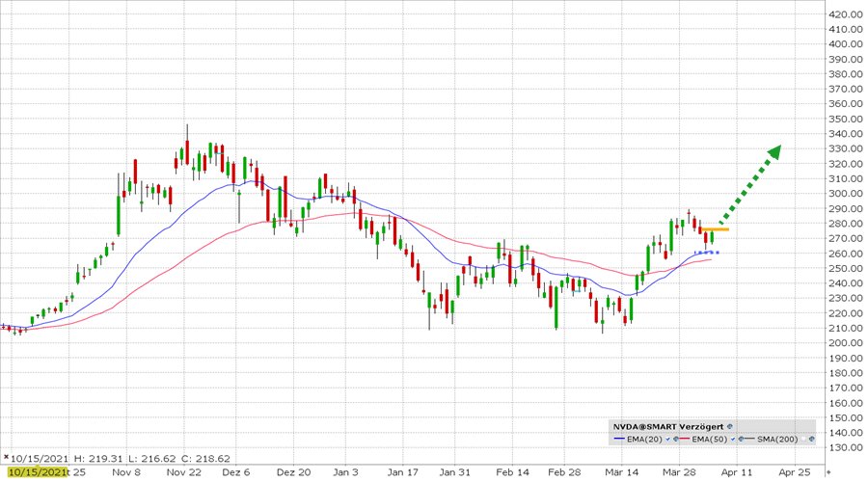Open the EMA(50) indicator settings icon

[741, 439]
